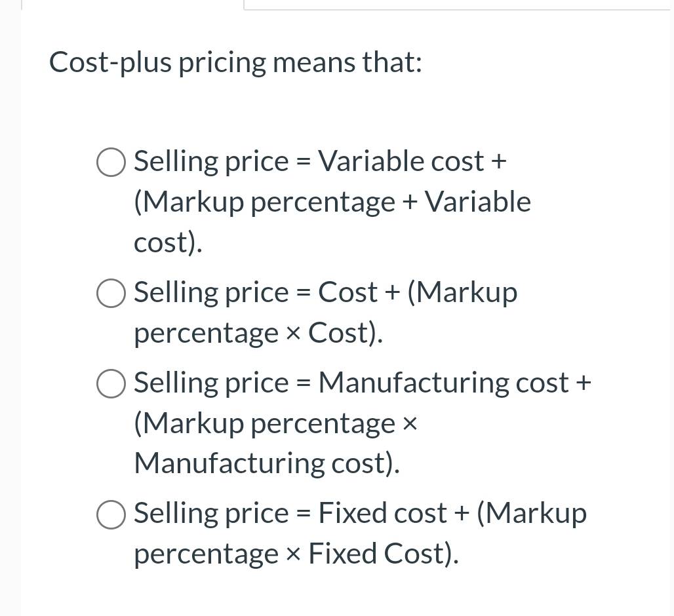Click the line "(Markup percentage + Variable"
This screenshot has width=674, height=616.
(332, 202)
